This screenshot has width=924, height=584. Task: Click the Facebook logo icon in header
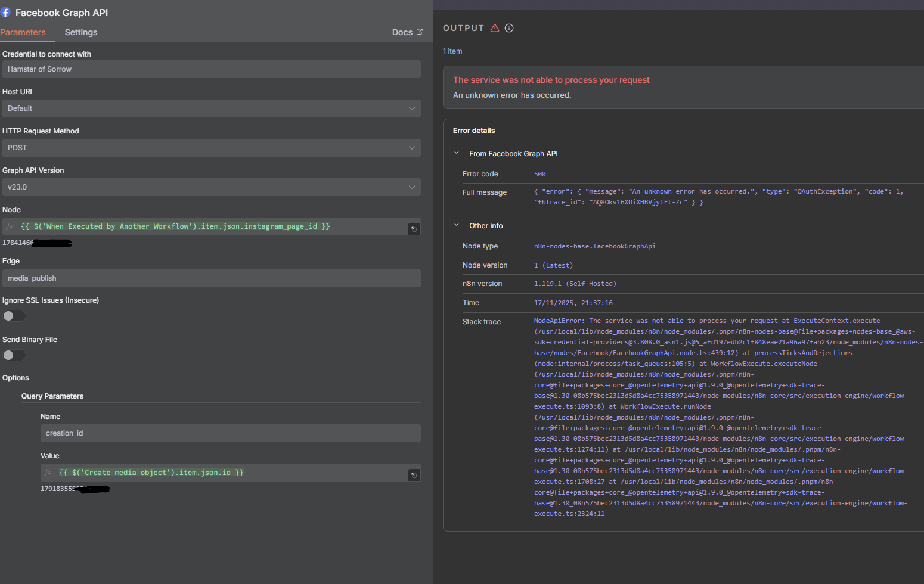pos(5,13)
